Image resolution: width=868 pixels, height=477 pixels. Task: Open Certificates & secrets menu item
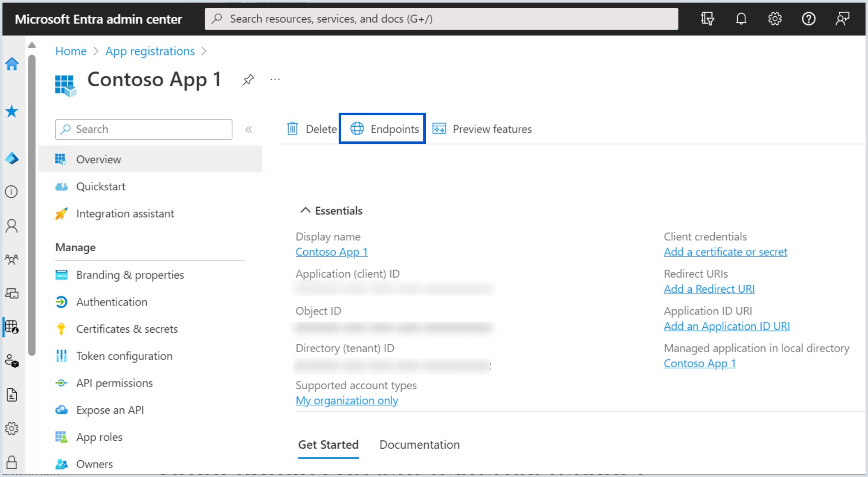coord(127,329)
